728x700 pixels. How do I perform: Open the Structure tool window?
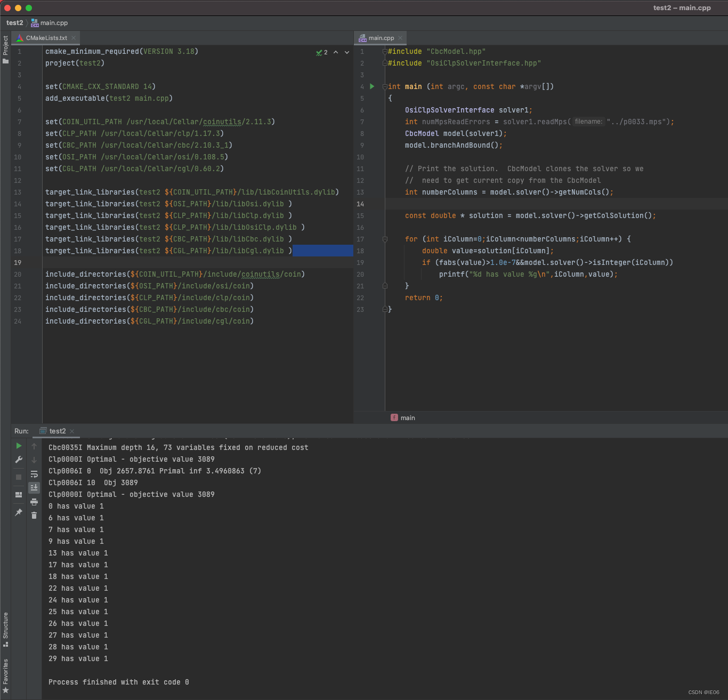coord(5,630)
